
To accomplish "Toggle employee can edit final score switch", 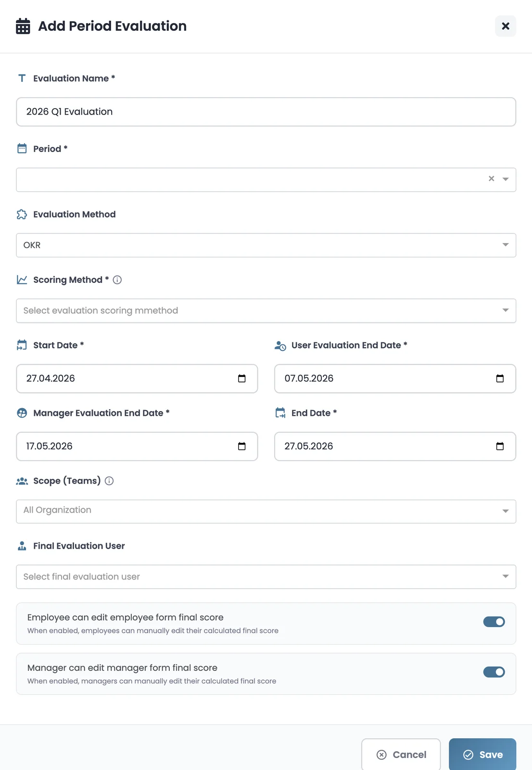I will pyautogui.click(x=494, y=622).
